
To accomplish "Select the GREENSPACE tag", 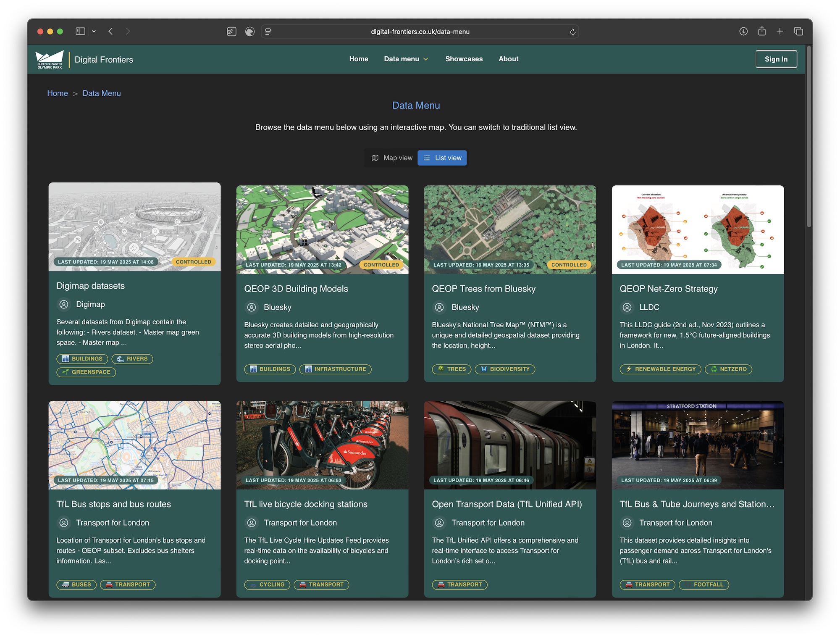I will pos(86,372).
